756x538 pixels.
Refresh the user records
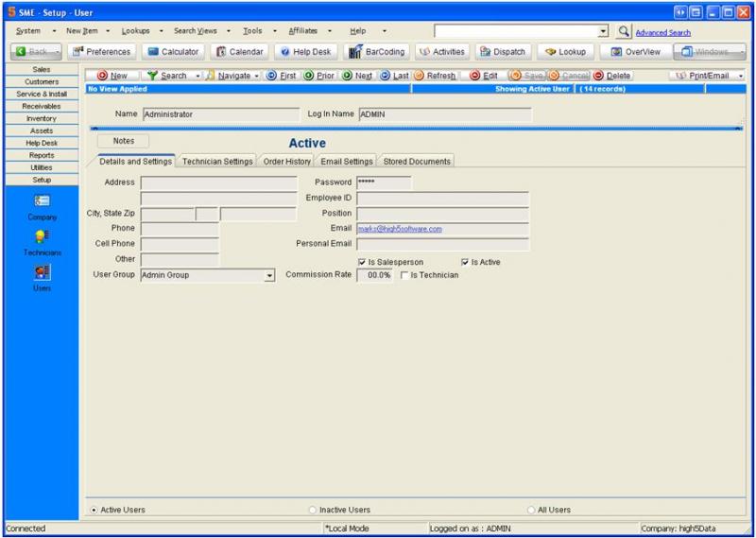pyautogui.click(x=435, y=76)
